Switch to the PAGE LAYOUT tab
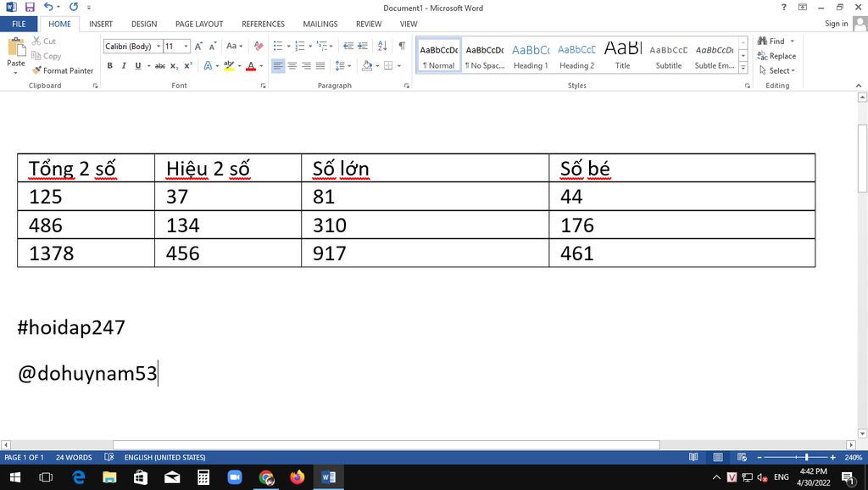Image resolution: width=868 pixels, height=490 pixels. [x=199, y=24]
